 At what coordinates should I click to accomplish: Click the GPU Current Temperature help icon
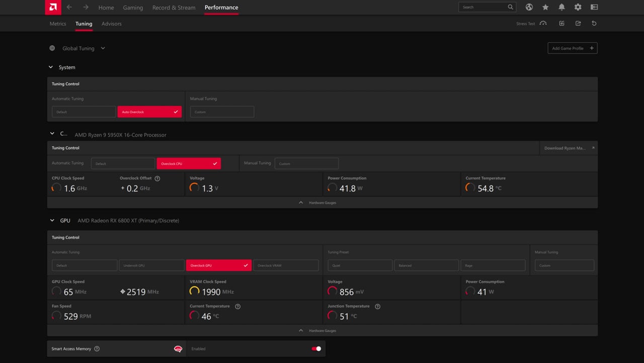coord(238,306)
